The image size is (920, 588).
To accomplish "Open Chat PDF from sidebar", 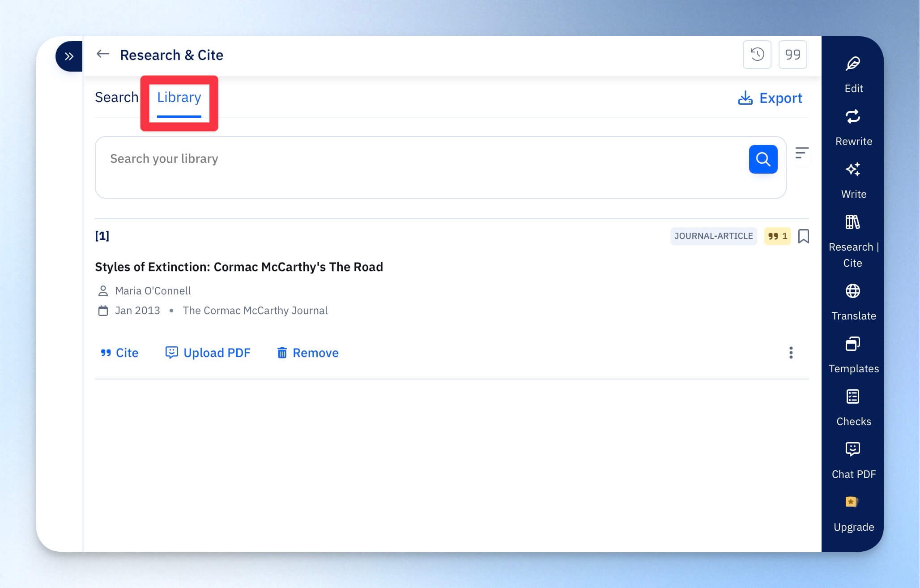I will pos(853,460).
